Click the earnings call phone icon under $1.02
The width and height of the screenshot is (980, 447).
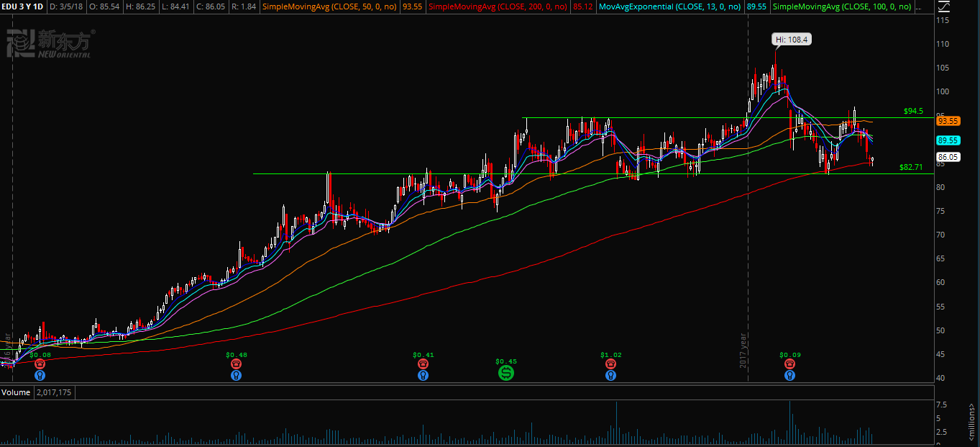[x=610, y=364]
